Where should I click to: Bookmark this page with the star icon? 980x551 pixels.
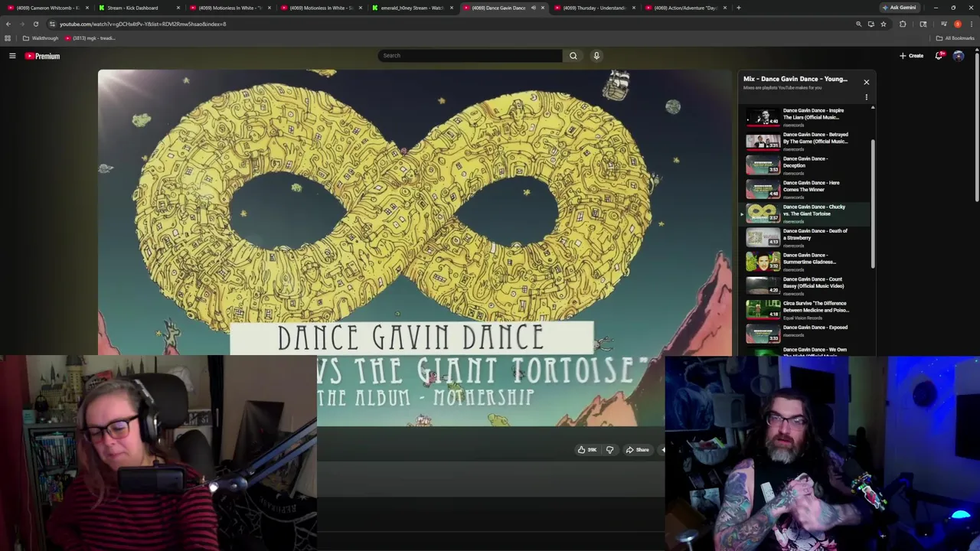(883, 24)
